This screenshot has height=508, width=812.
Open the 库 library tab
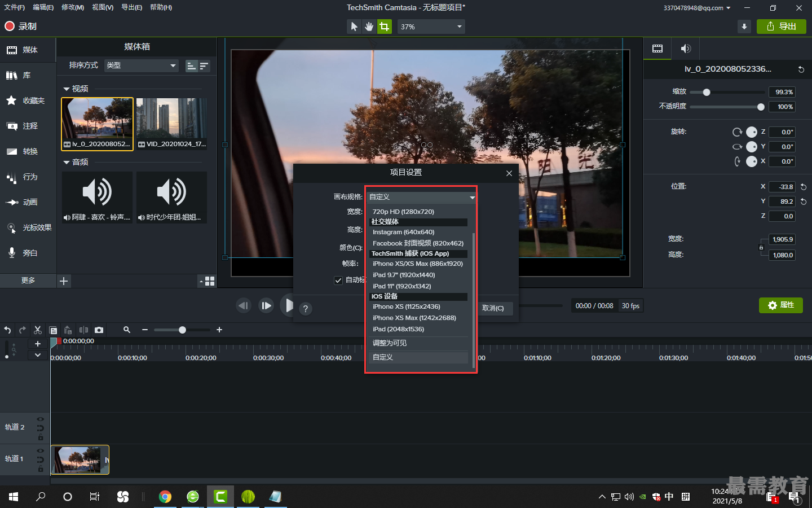[28, 75]
